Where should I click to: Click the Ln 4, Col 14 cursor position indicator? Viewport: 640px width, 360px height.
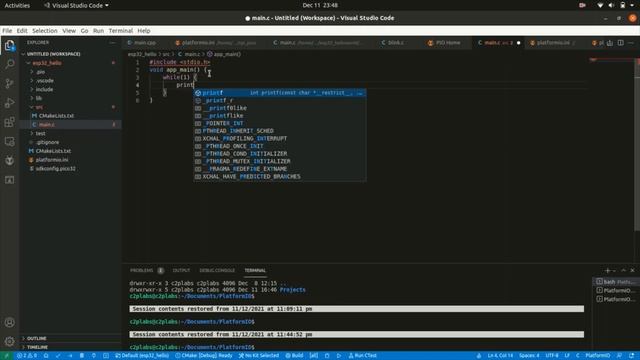click(x=500, y=356)
